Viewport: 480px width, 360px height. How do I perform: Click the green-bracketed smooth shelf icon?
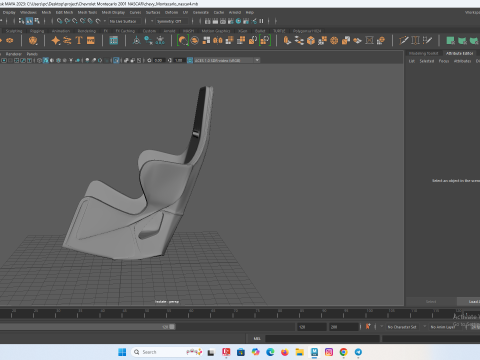(x=183, y=41)
